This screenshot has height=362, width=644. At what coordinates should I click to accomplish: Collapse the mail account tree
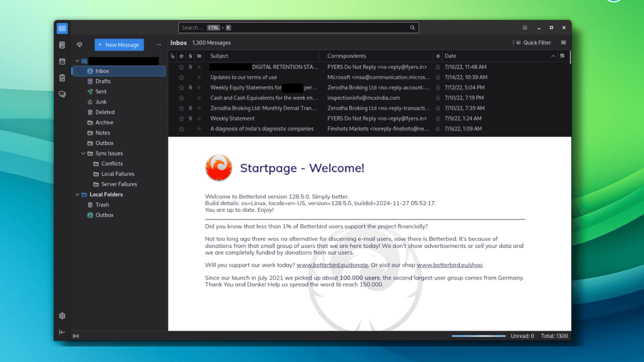[x=77, y=61]
